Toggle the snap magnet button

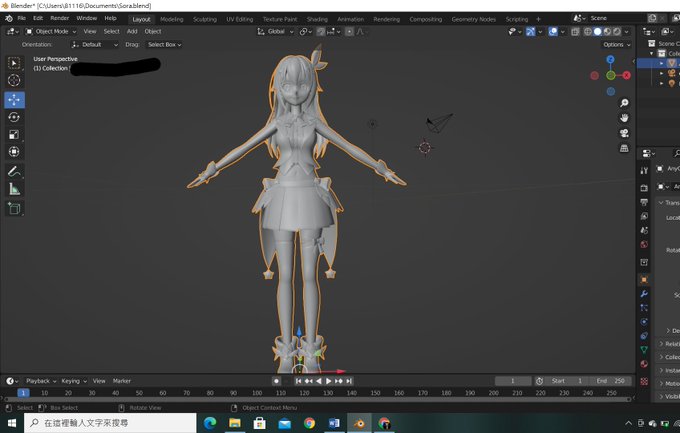pos(320,32)
